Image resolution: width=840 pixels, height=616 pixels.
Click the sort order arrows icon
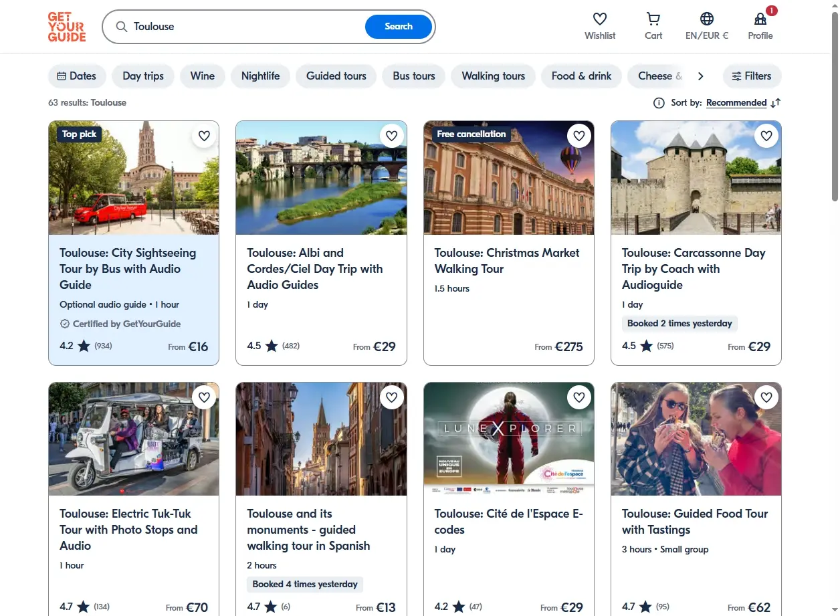(776, 103)
